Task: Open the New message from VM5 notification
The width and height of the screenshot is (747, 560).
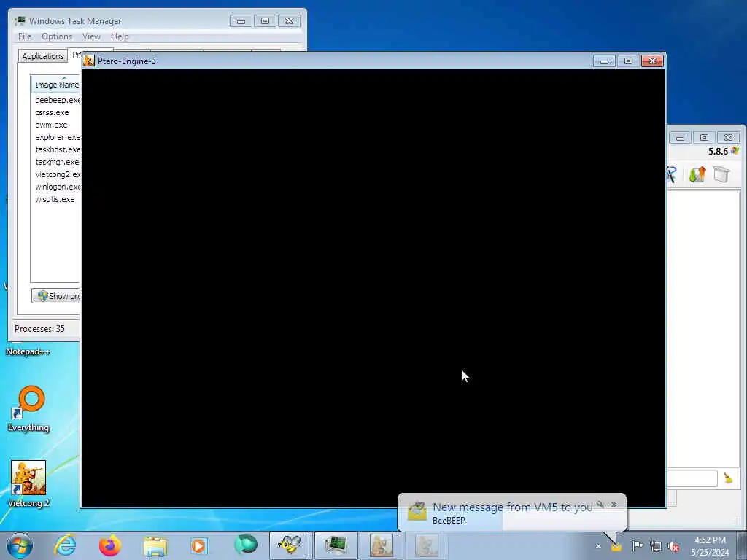Action: click(512, 507)
